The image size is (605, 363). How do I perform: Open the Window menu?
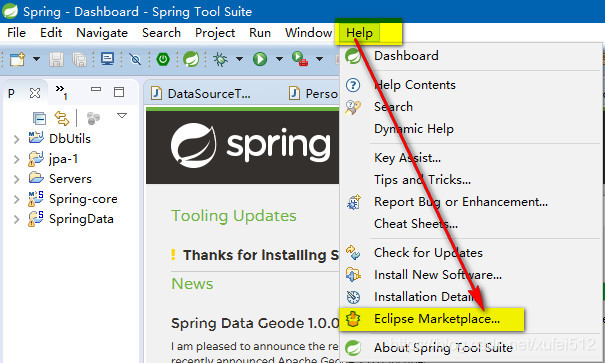(x=308, y=33)
